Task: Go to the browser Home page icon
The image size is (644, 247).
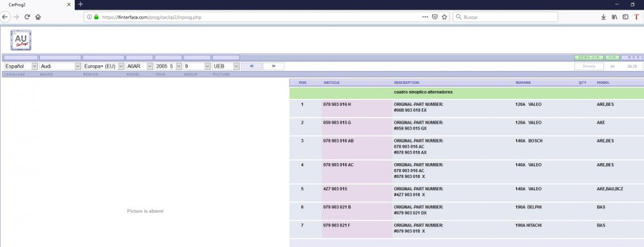Action: [x=38, y=17]
